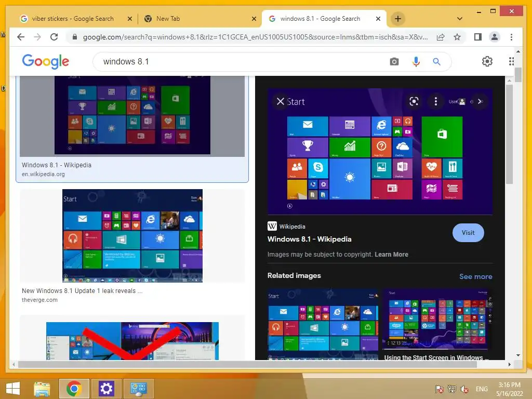
Task: Open Using the Start Screen related image
Action: pyautogui.click(x=436, y=320)
